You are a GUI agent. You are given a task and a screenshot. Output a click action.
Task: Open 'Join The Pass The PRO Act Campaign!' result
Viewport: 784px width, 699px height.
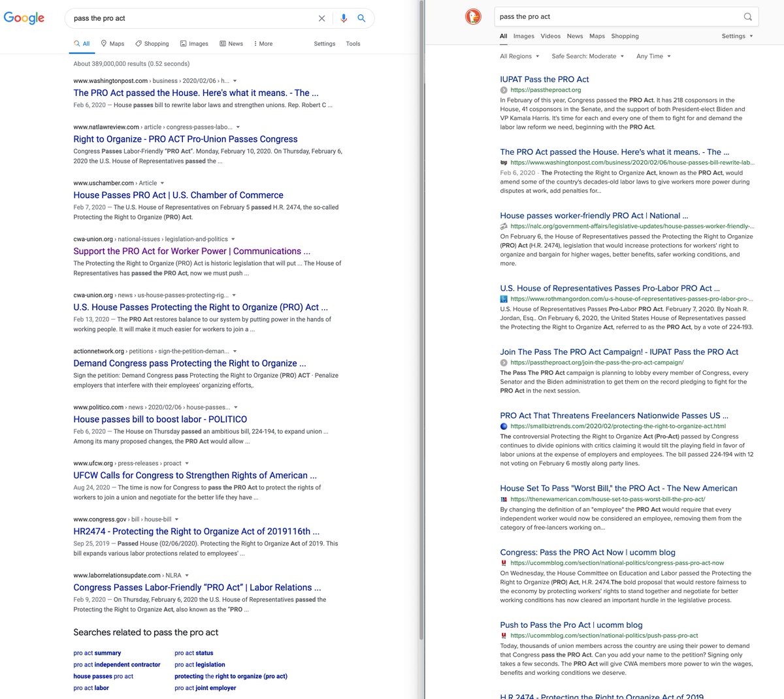619,352
